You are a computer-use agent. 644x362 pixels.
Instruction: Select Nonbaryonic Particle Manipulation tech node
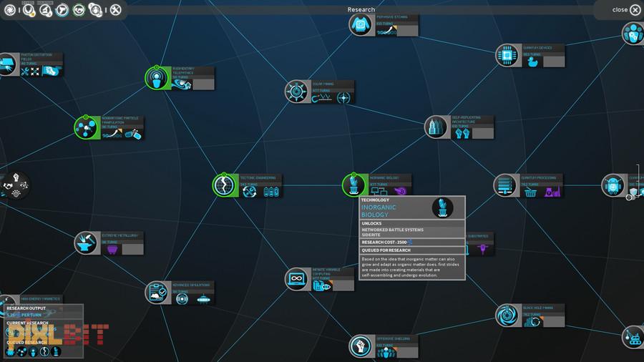[x=87, y=127]
